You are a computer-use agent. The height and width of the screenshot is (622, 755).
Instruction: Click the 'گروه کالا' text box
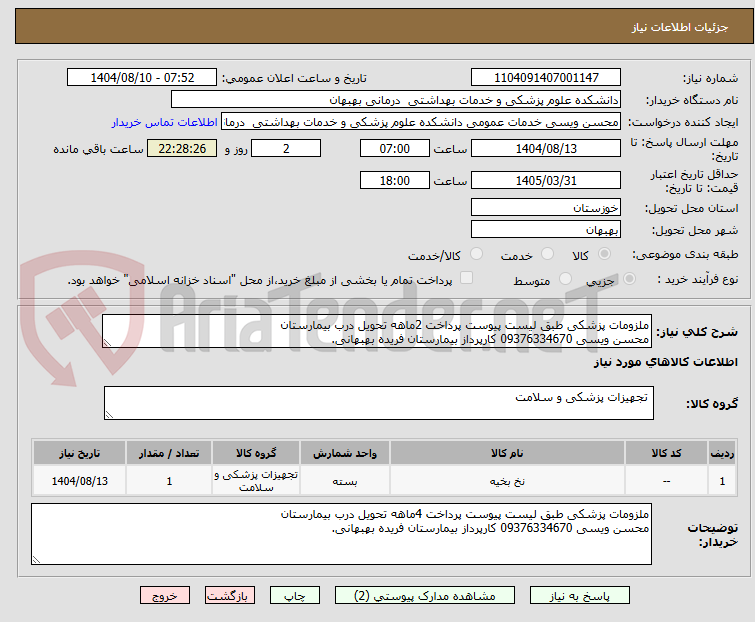[378, 403]
